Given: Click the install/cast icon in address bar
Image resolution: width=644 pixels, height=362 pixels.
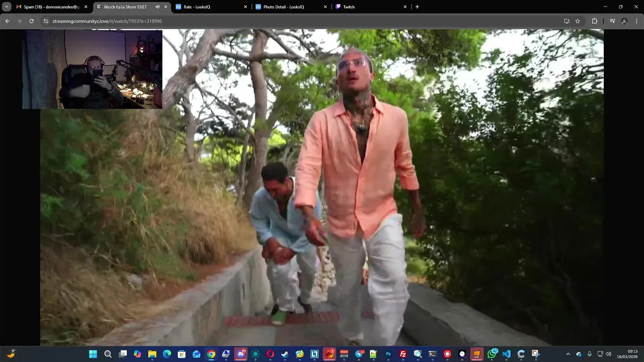Looking at the screenshot, I should point(567,21).
